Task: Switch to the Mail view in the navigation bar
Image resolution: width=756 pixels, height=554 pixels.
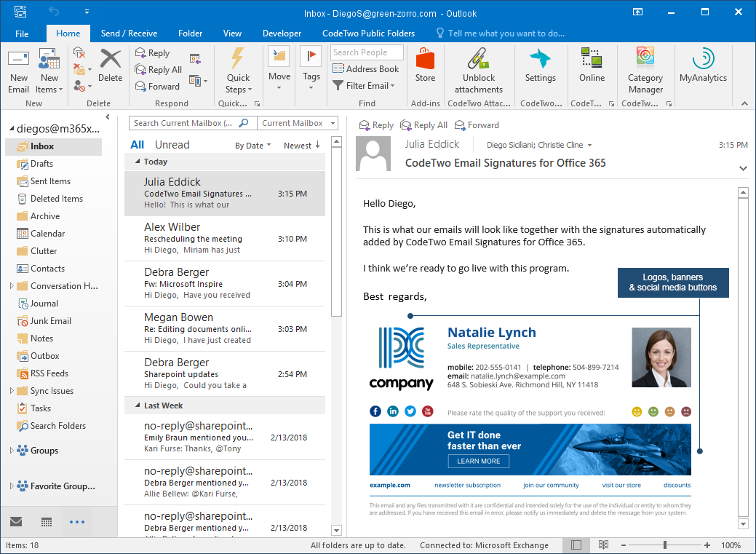Action: pyautogui.click(x=16, y=522)
